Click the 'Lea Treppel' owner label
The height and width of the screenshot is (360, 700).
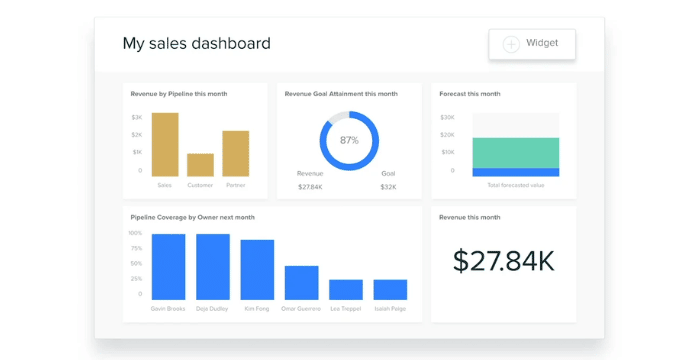coord(346,309)
